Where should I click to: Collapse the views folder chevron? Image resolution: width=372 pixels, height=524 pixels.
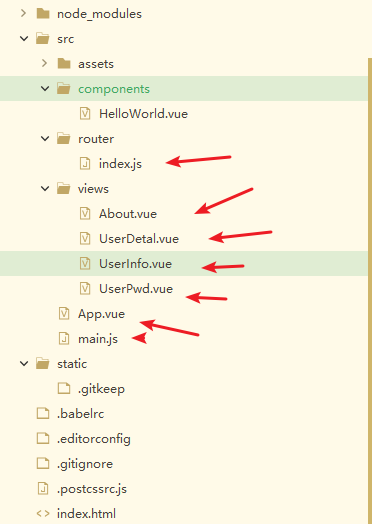(x=45, y=188)
